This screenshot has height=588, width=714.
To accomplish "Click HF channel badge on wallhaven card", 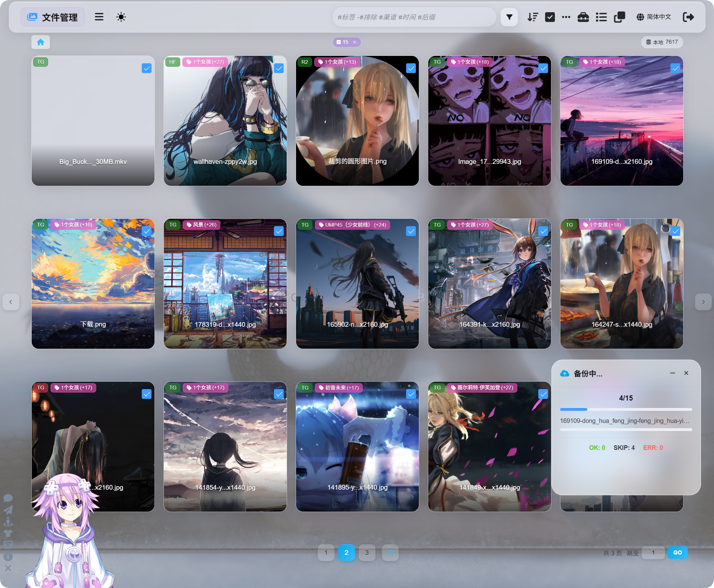I will pyautogui.click(x=173, y=62).
